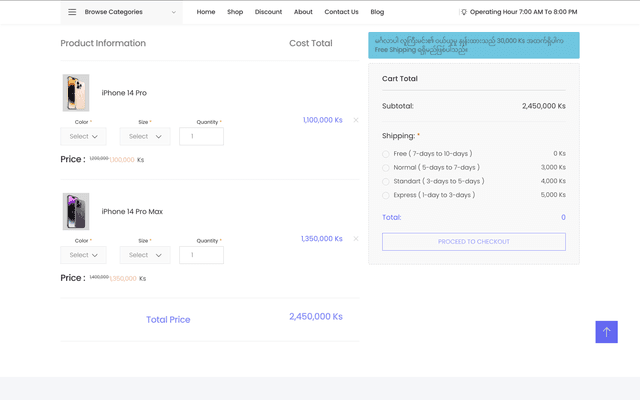This screenshot has width=640, height=400.
Task: Focus Quantity field for iPhone 14 Pro
Action: (201, 136)
